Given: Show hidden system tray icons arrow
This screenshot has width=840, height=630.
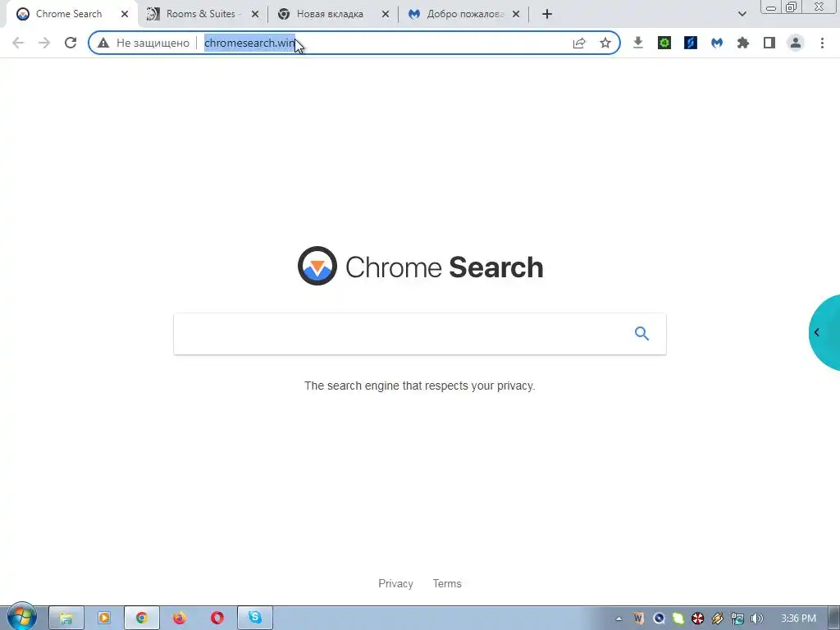Looking at the screenshot, I should click(619, 619).
